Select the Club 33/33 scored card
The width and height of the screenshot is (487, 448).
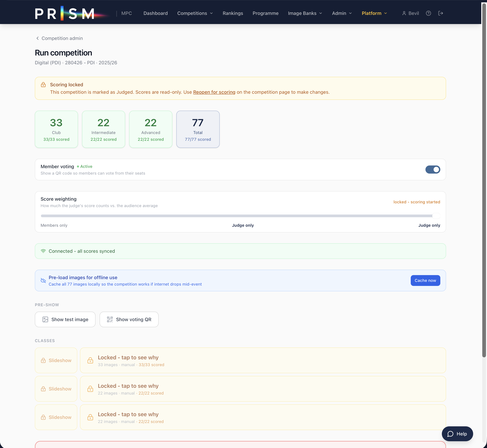tap(56, 129)
